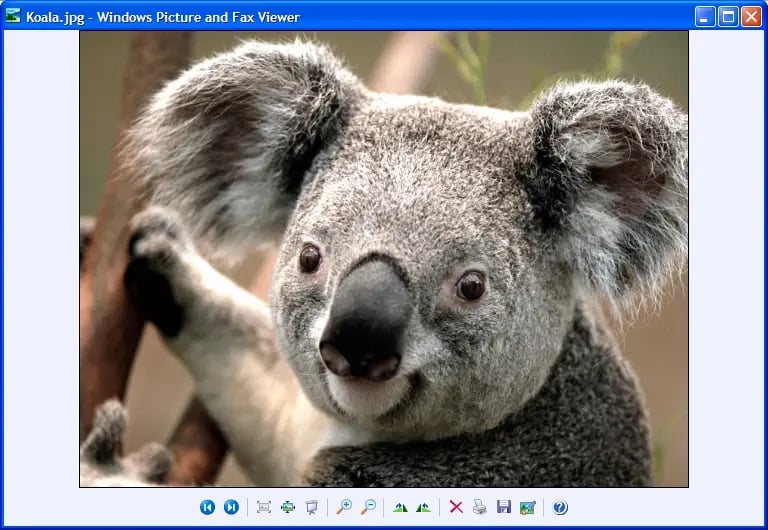
Task: Go to the previous image
Action: click(x=207, y=507)
